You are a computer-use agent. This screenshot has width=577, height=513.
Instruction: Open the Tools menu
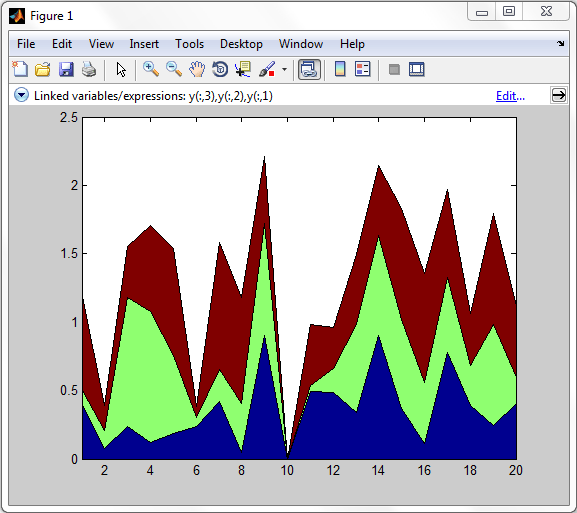coord(189,44)
